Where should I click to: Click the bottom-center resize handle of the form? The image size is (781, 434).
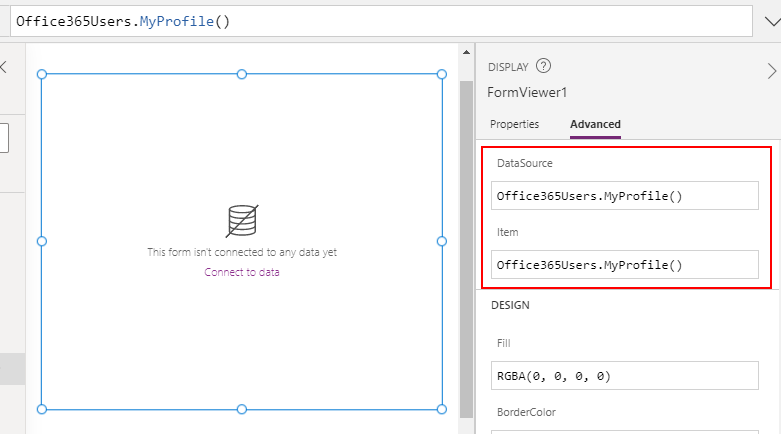coord(242,409)
